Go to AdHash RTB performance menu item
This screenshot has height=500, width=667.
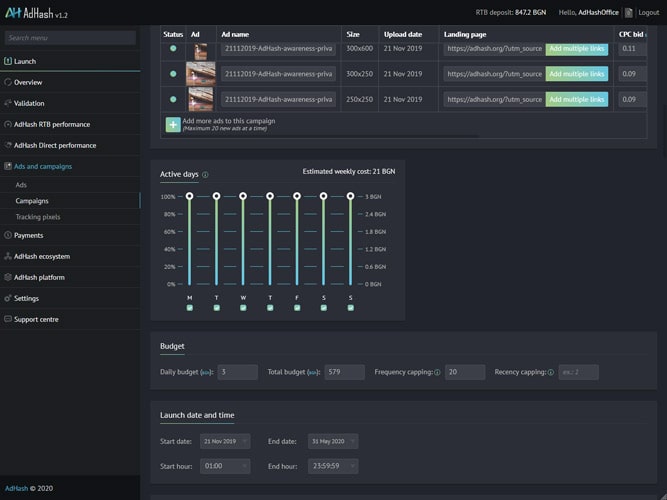52,124
